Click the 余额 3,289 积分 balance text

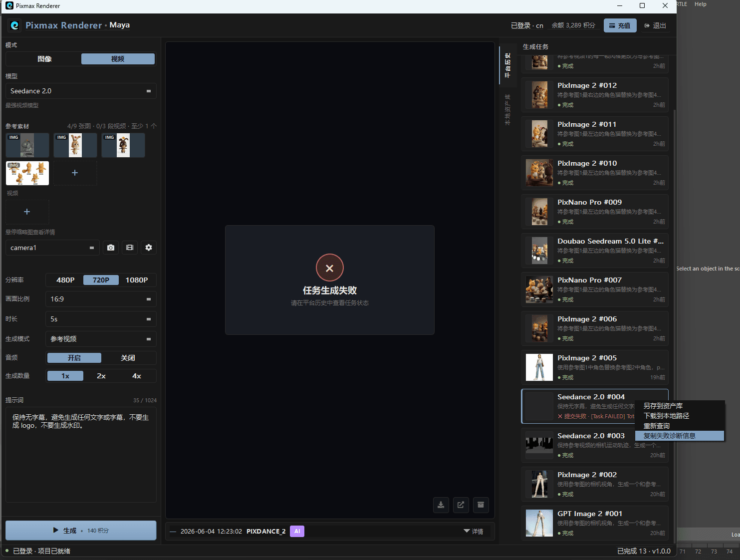pyautogui.click(x=573, y=25)
